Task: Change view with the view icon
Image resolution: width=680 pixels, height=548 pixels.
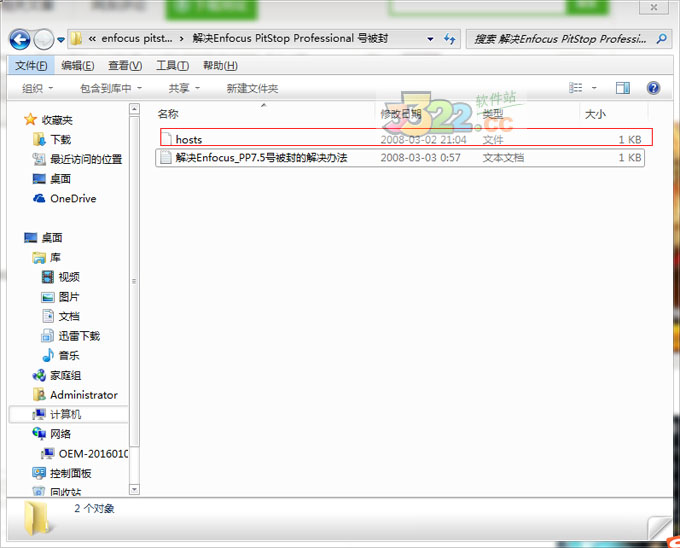Action: pos(575,88)
